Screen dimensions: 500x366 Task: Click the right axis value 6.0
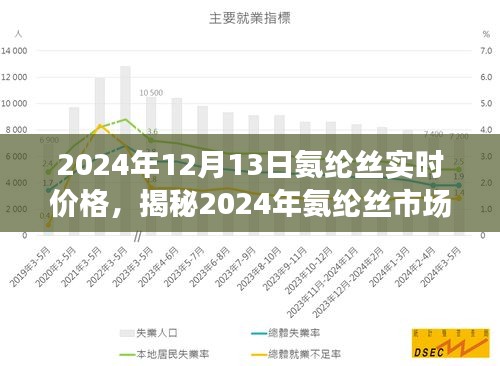click(x=486, y=77)
